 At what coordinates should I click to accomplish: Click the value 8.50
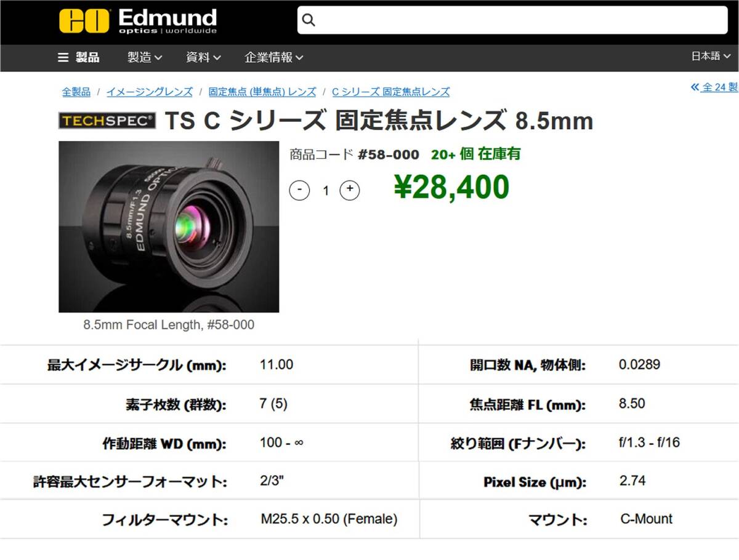click(x=632, y=404)
